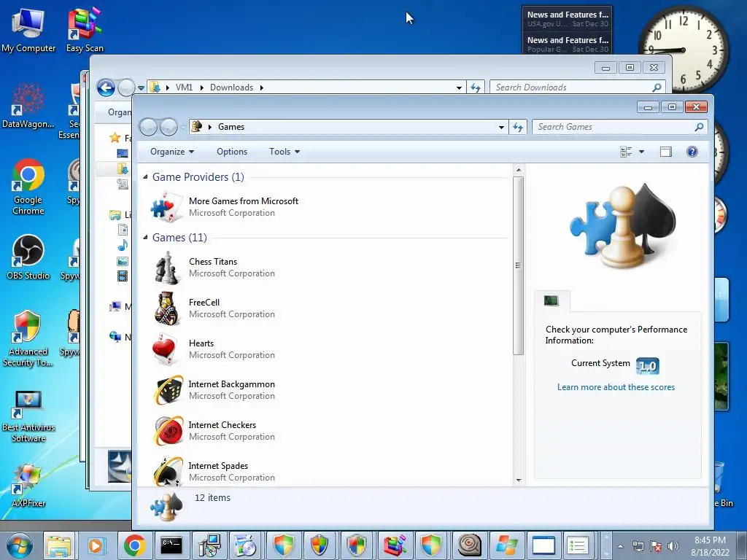Select the Hearts game icon

pos(165,349)
